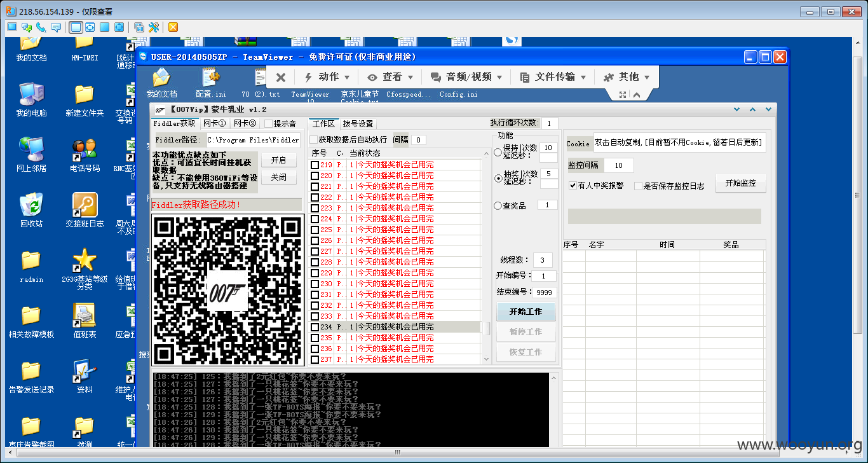Screen dimensions: 868x463
Task: Click the 开始监控 button
Action: [x=740, y=183]
